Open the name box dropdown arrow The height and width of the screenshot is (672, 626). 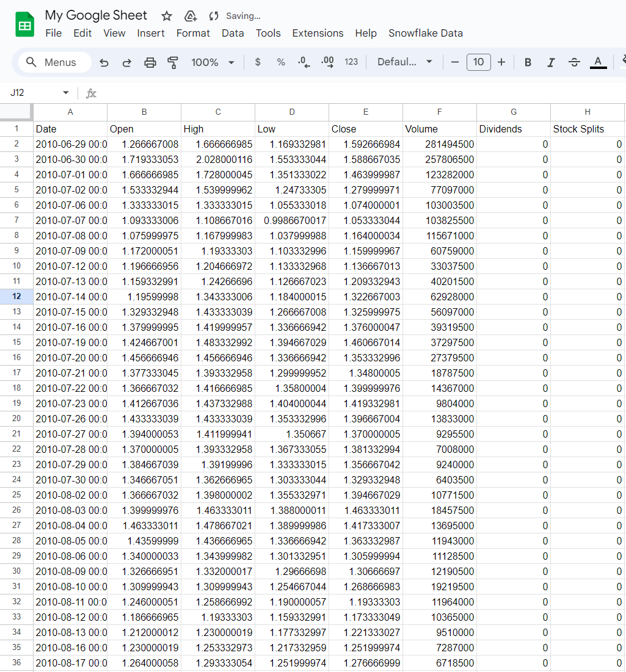pyautogui.click(x=66, y=93)
